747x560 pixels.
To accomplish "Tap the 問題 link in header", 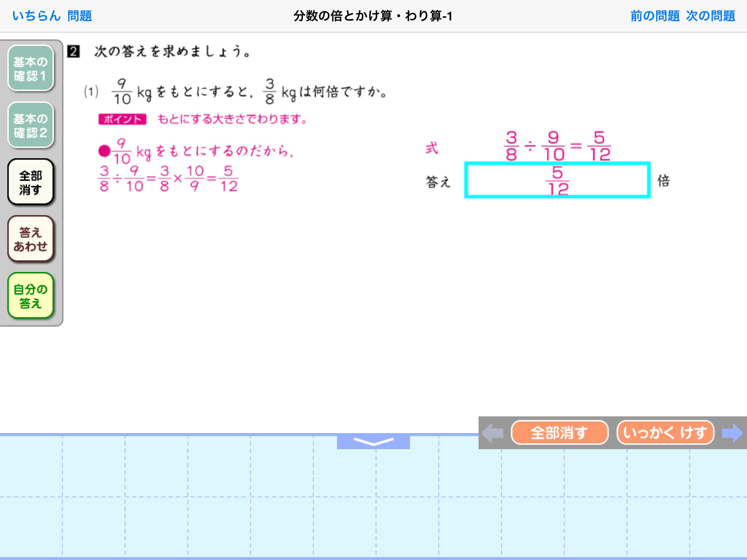I will pyautogui.click(x=80, y=16).
